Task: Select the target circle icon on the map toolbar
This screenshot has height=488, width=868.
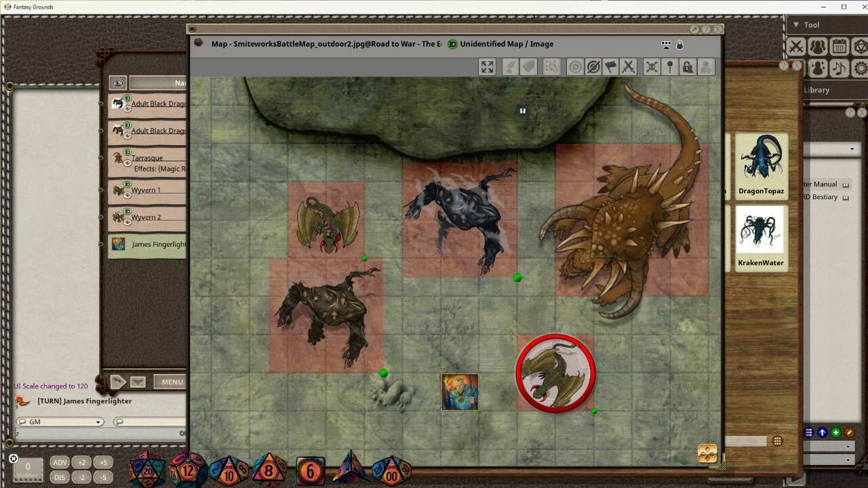Action: point(574,66)
